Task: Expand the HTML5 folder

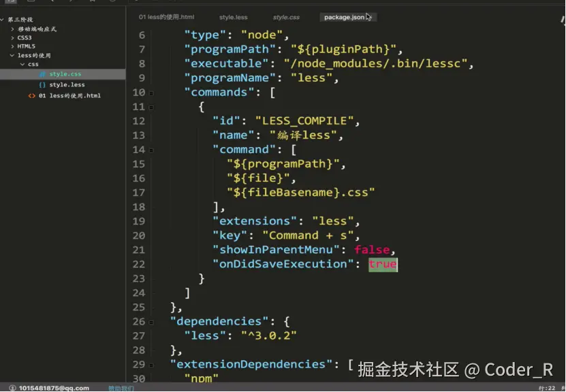Action: (13, 46)
